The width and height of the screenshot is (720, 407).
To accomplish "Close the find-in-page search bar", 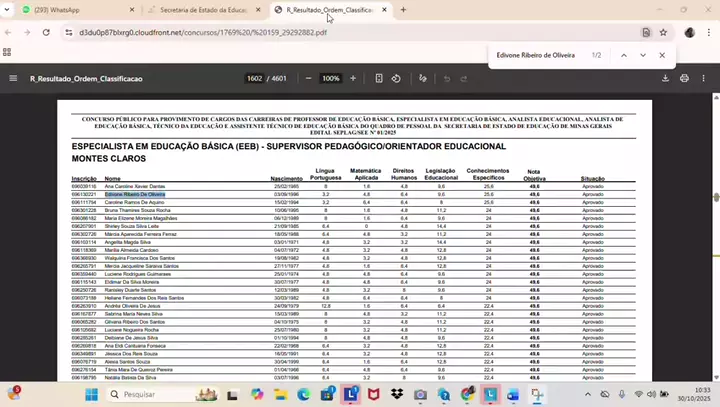I will point(662,55).
